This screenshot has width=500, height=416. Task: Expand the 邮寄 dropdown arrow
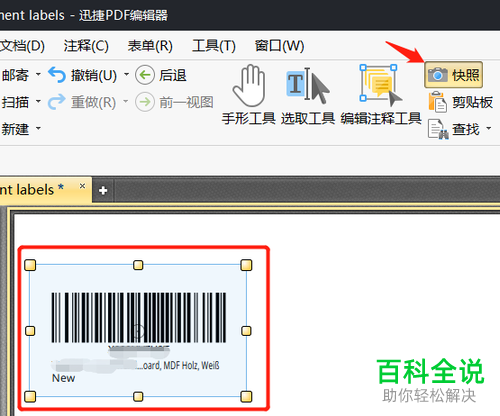click(x=38, y=74)
